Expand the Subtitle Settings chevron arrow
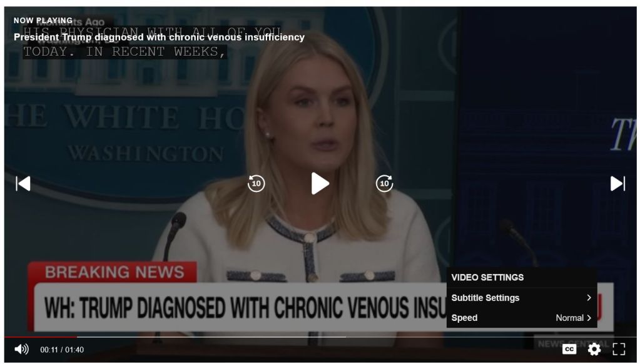Viewport: 640px width, 364px height. pos(589,298)
